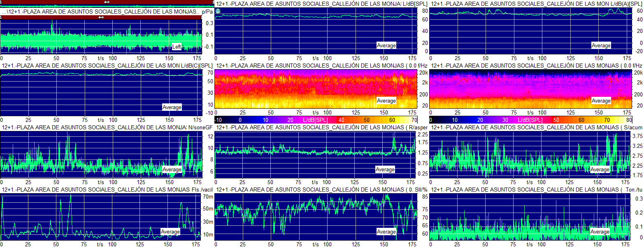Click the double-arrow handle below the p/Pa title
This screenshot has width=644, height=248.
(101, 17)
